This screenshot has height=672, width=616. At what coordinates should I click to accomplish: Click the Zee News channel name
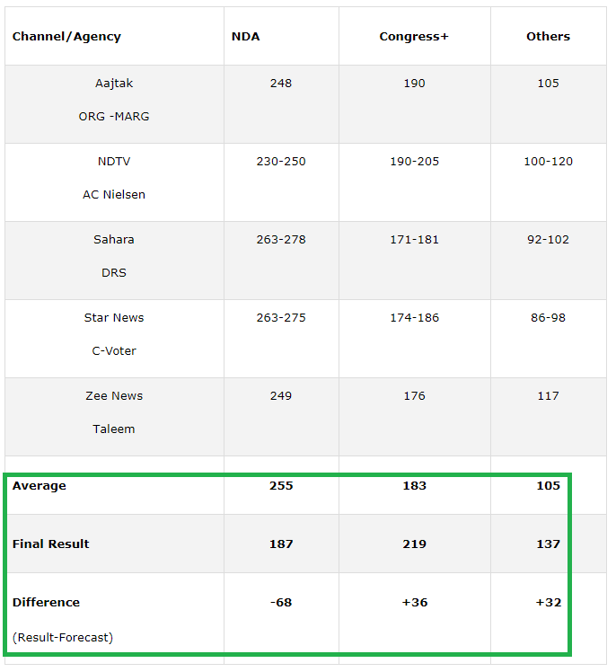click(x=114, y=396)
